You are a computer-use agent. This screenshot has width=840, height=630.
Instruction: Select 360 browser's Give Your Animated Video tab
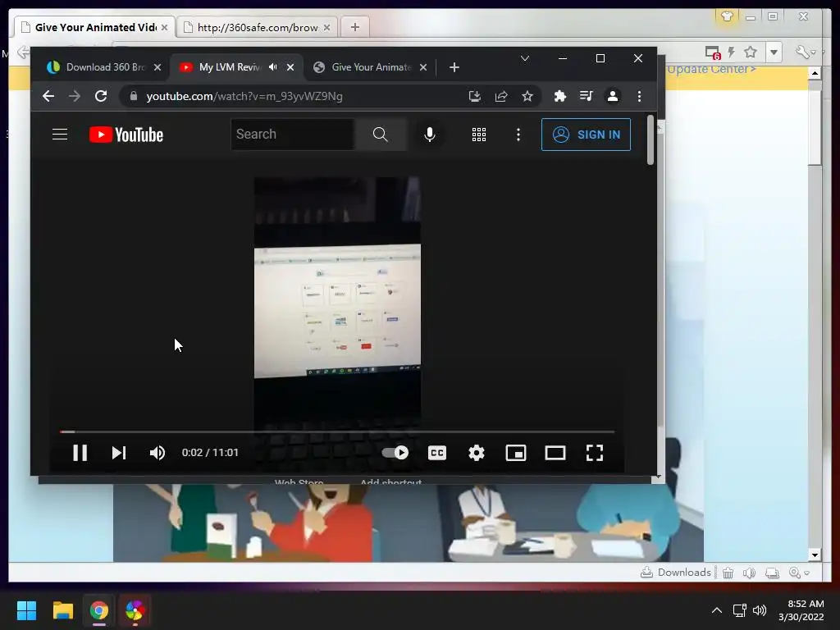(95, 27)
